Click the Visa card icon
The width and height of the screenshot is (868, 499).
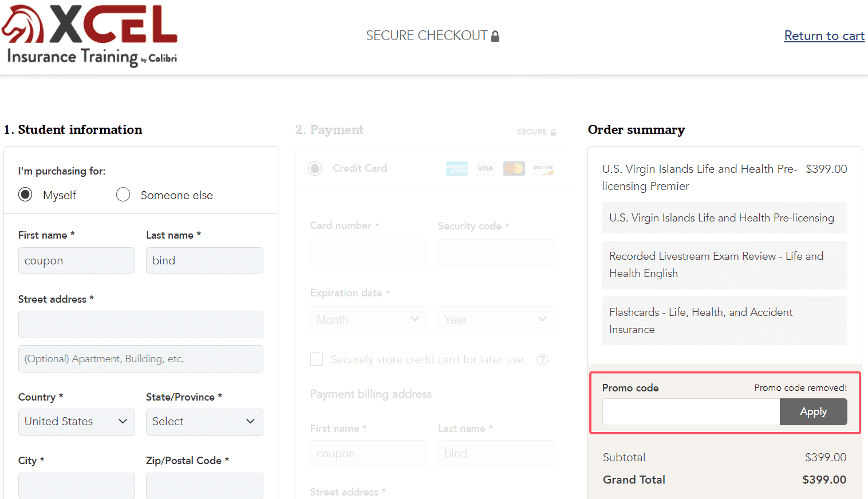click(x=486, y=168)
